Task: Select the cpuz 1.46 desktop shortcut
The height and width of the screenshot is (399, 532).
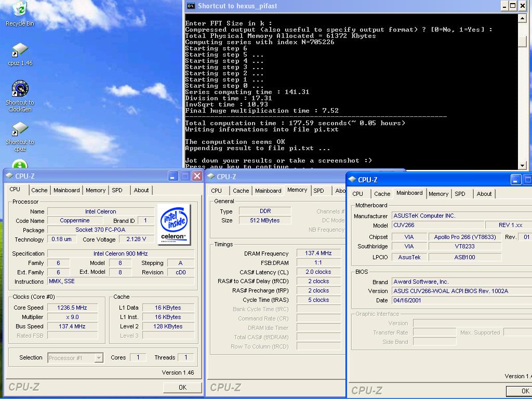Action: (20, 54)
